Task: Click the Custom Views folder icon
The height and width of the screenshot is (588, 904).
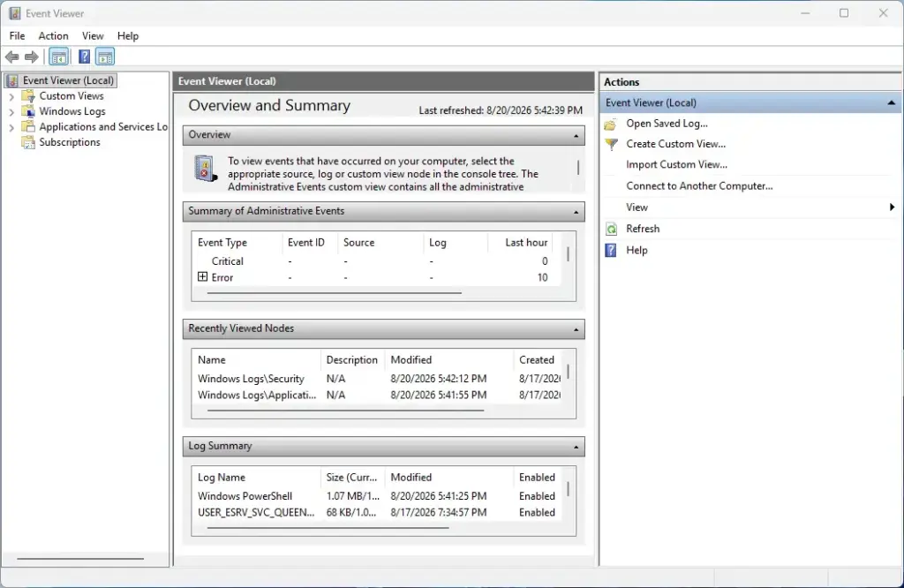Action: coord(28,95)
